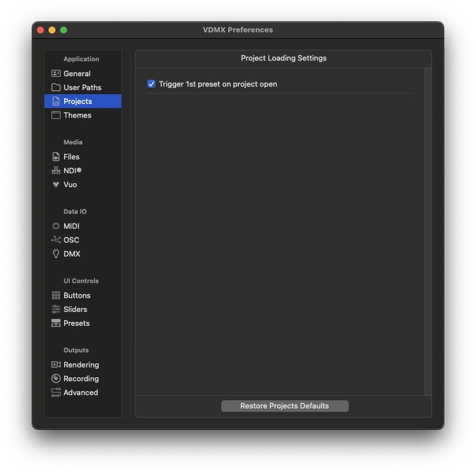
Task: Click the Sliders icon in UI Controls
Action: (56, 309)
